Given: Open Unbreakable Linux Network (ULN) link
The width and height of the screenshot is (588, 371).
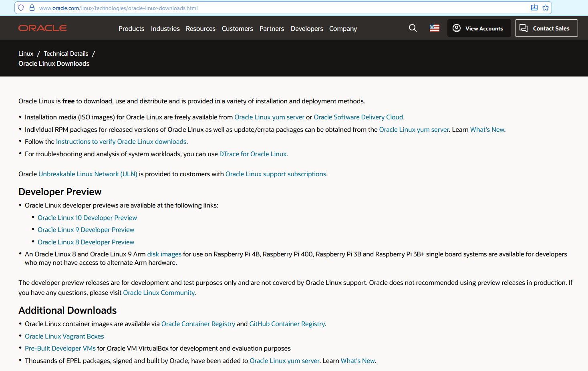Looking at the screenshot, I should tap(88, 174).
